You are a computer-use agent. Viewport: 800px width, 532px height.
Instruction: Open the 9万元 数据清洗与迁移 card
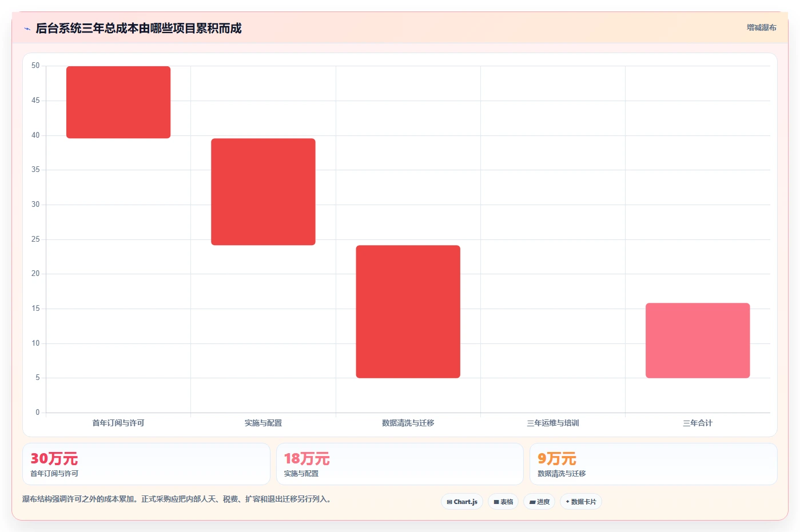pyautogui.click(x=653, y=464)
